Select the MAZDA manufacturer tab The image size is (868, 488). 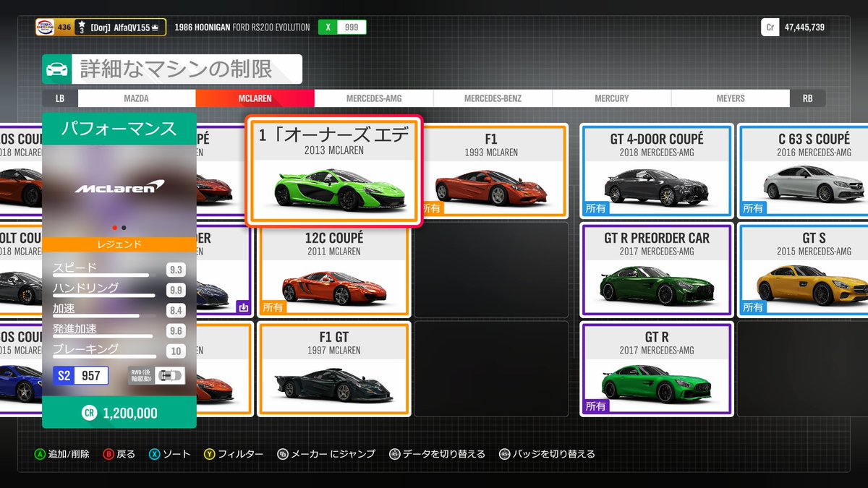click(137, 98)
